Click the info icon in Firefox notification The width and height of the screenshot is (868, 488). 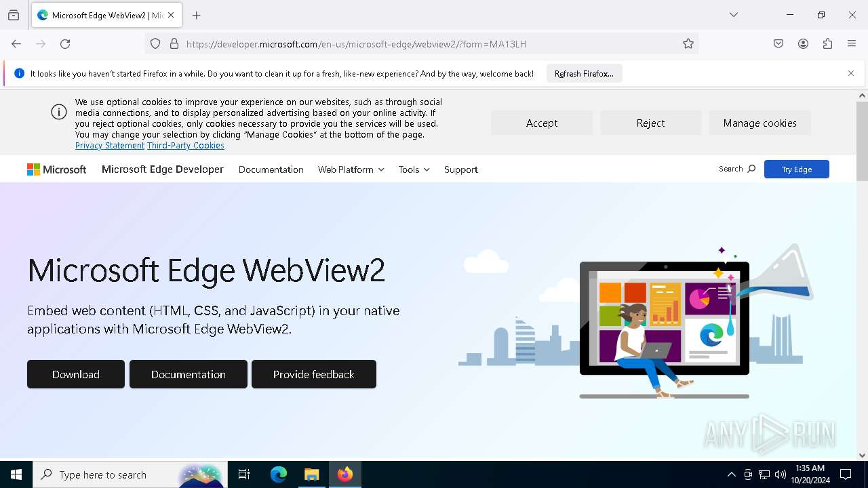click(x=19, y=73)
